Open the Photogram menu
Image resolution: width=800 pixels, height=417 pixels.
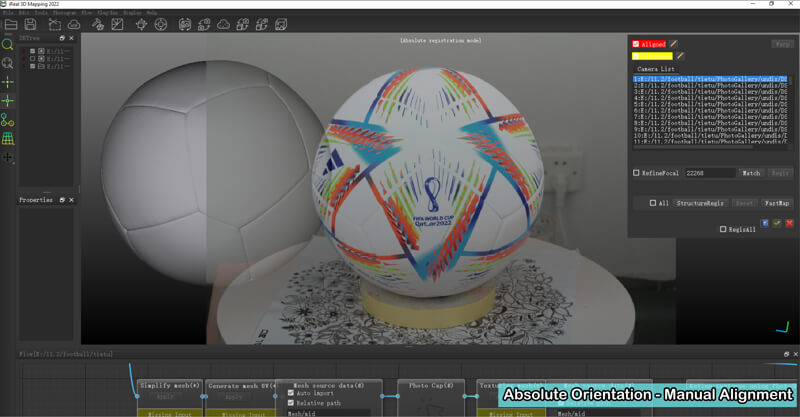65,12
